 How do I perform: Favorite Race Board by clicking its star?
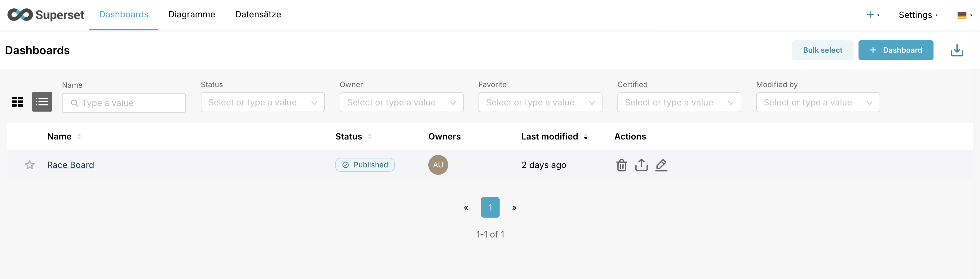29,165
